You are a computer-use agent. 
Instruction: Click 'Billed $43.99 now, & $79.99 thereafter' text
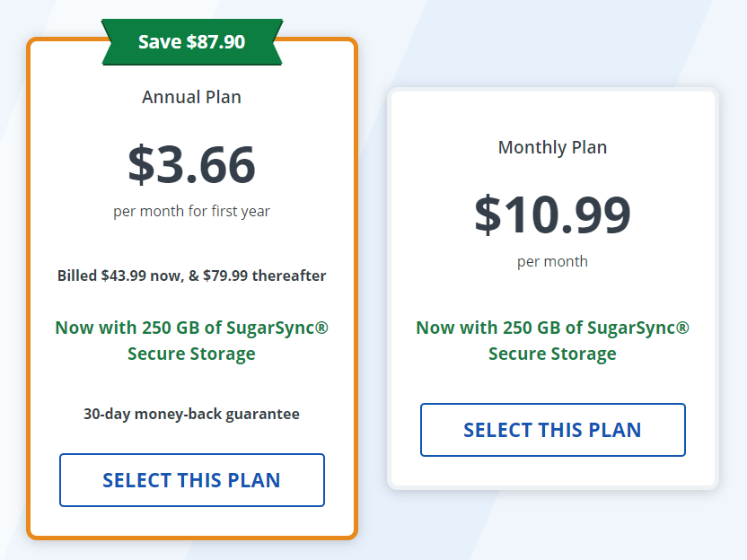point(191,276)
